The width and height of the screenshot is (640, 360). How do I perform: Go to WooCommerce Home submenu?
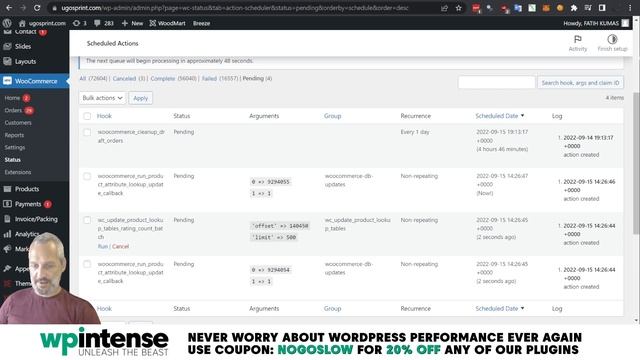coord(12,98)
